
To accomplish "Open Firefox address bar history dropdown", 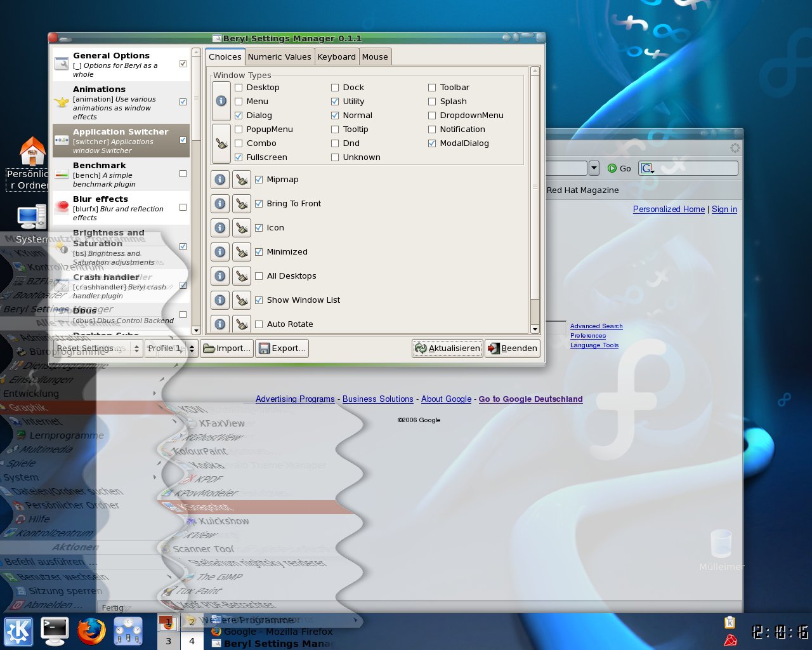I will pyautogui.click(x=594, y=168).
